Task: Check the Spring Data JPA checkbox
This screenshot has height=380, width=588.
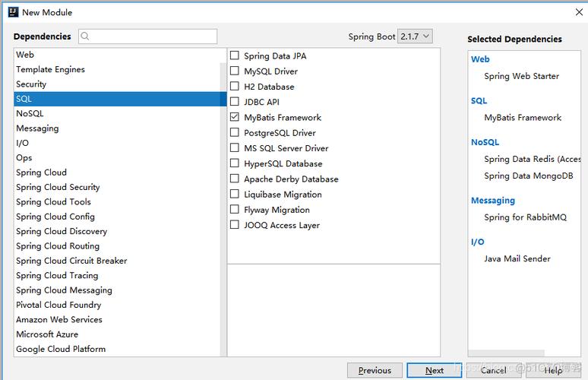Action: (235, 55)
